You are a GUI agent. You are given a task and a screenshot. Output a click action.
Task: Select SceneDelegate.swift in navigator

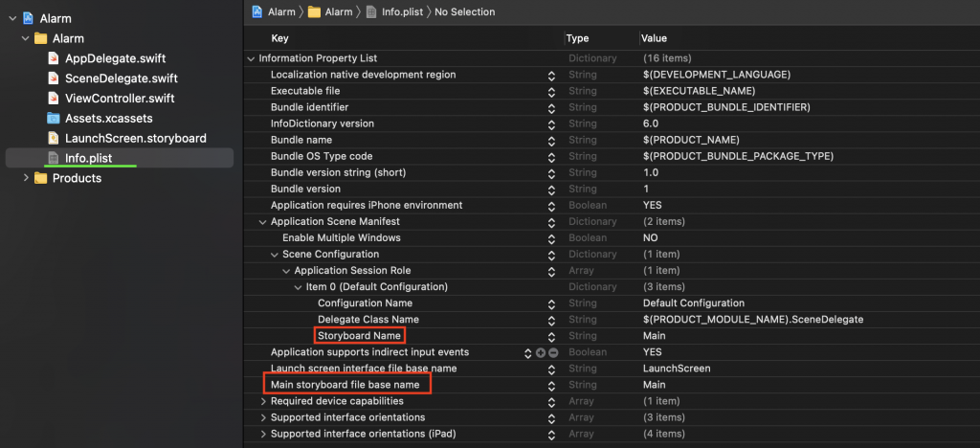(122, 78)
